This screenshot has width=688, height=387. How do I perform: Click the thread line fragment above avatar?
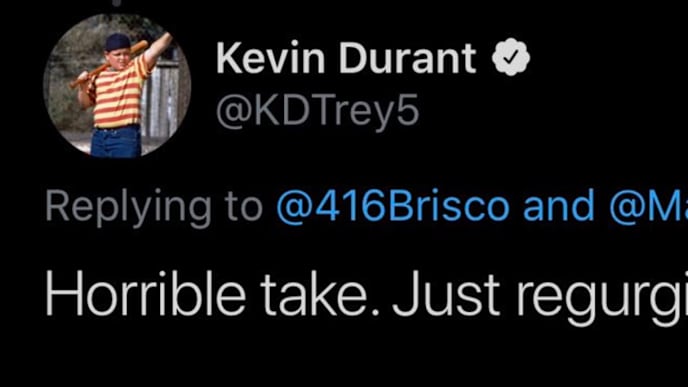[117, 3]
